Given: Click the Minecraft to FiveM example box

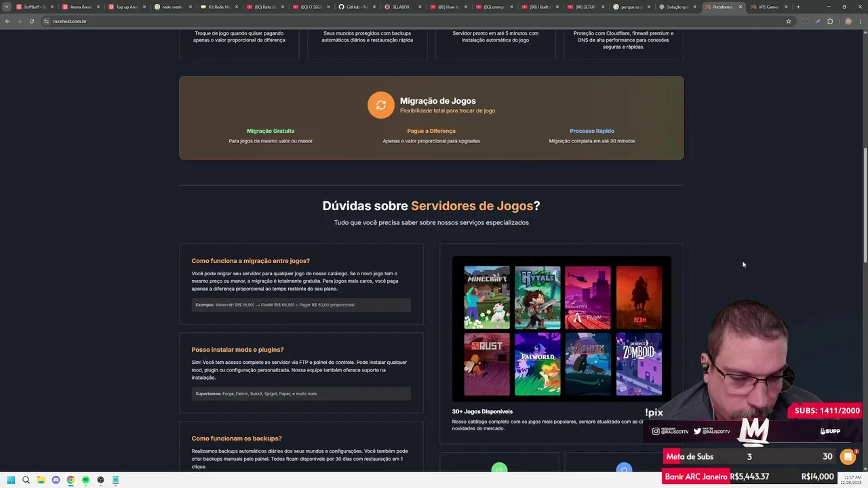Looking at the screenshot, I should click(301, 305).
